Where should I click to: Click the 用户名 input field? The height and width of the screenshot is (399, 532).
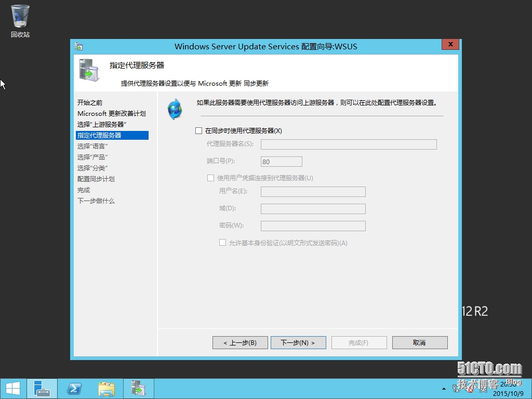(313, 192)
